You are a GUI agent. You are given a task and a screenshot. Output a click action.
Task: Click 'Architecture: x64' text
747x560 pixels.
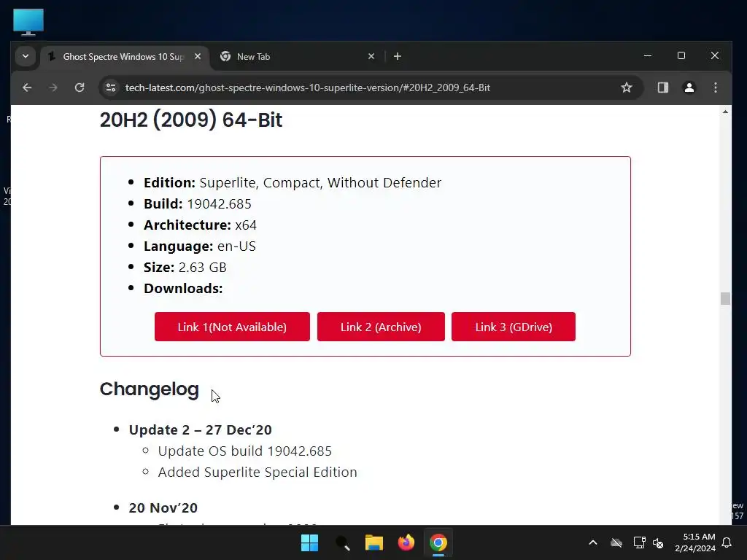[200, 225]
